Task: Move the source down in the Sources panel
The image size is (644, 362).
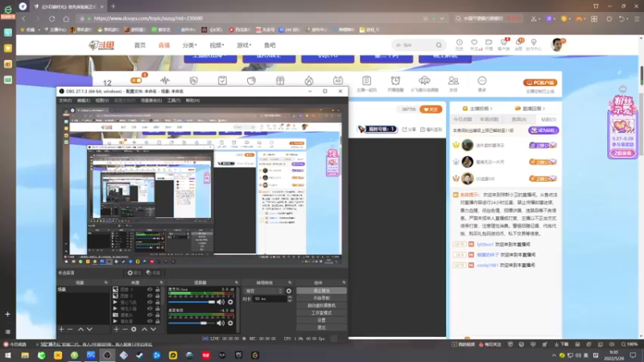Action: click(153, 329)
